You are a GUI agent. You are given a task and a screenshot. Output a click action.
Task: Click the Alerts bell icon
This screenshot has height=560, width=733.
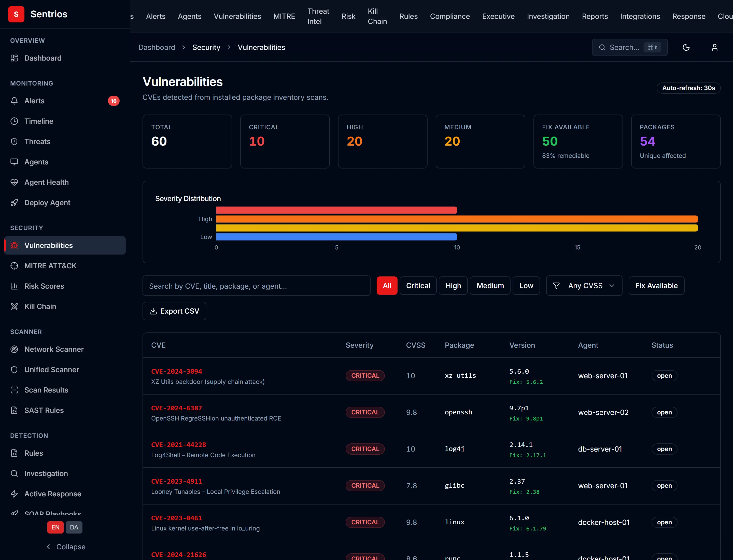pyautogui.click(x=14, y=101)
